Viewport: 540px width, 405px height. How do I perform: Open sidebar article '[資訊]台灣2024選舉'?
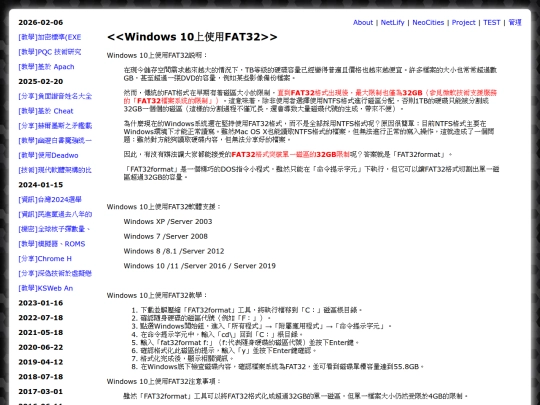50,200
